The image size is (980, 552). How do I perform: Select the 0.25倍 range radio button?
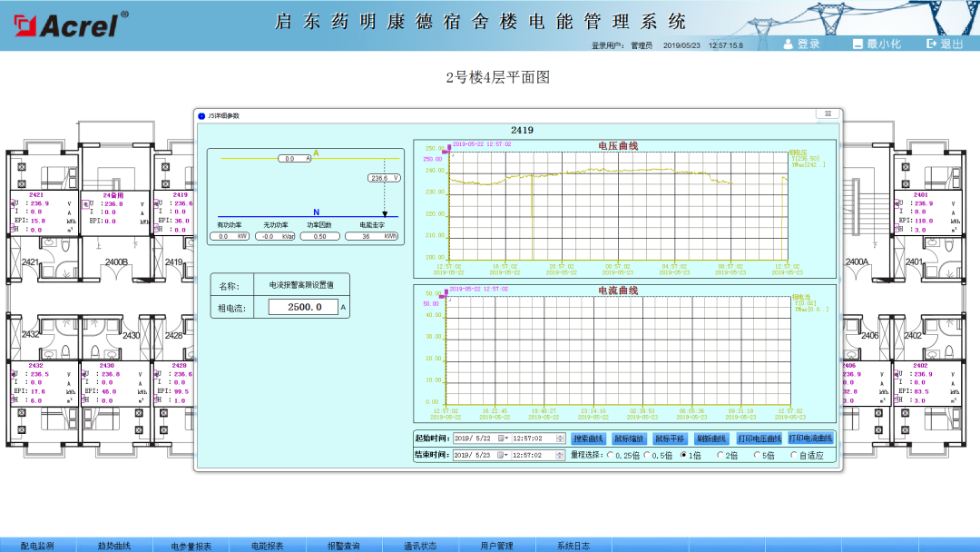(x=612, y=456)
